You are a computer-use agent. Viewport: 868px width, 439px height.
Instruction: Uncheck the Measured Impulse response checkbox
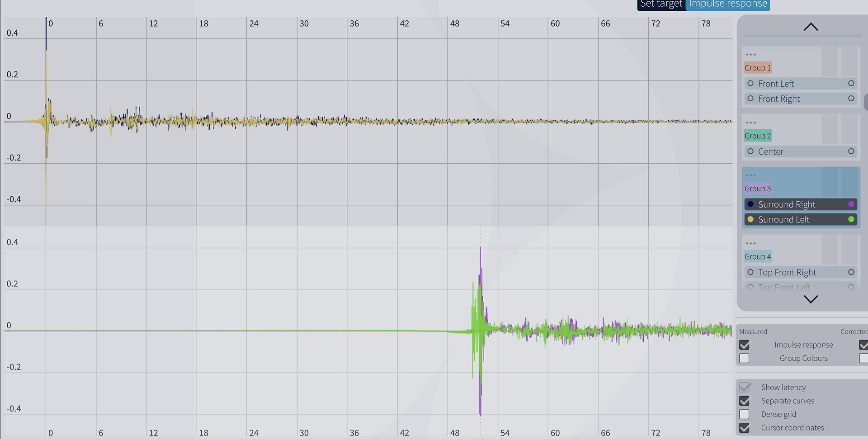745,345
